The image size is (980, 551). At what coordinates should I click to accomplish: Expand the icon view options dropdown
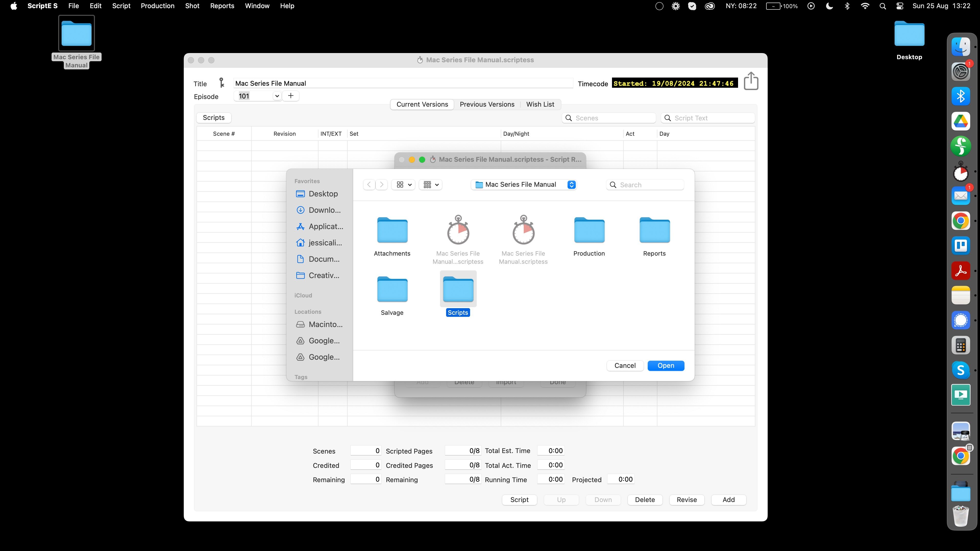point(403,185)
